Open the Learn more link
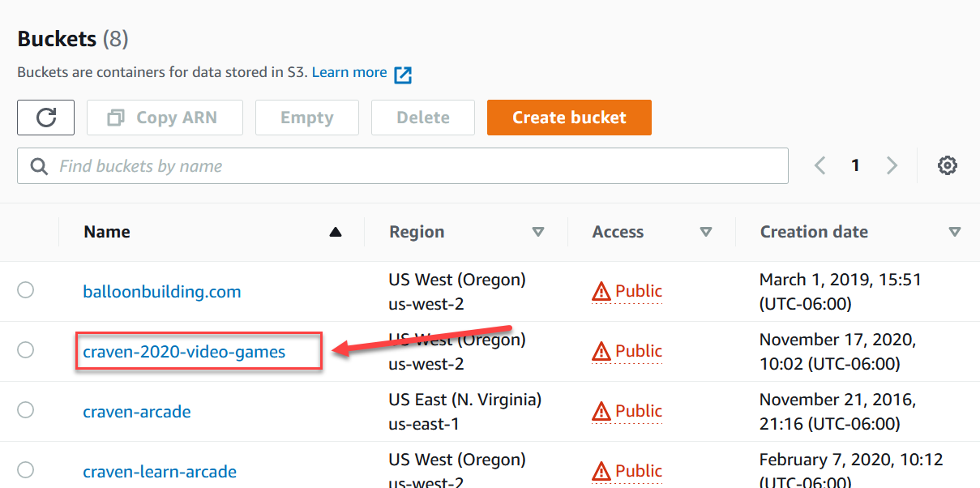980x488 pixels. click(x=349, y=72)
